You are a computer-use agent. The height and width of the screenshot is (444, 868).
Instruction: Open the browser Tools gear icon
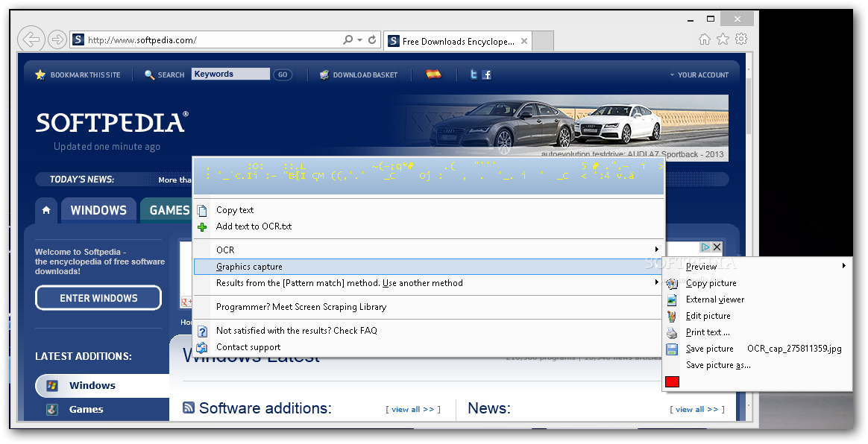click(741, 39)
